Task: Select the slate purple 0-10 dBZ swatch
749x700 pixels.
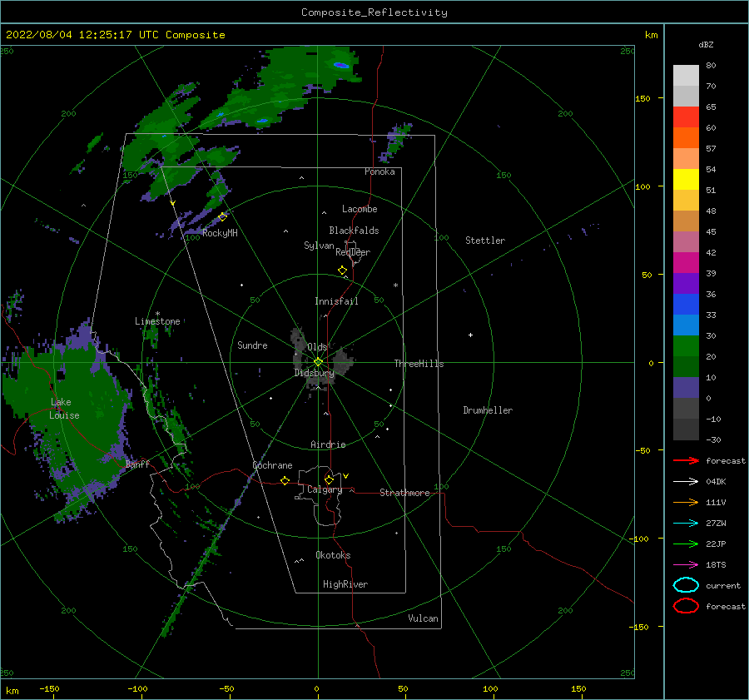Action: tap(686, 388)
